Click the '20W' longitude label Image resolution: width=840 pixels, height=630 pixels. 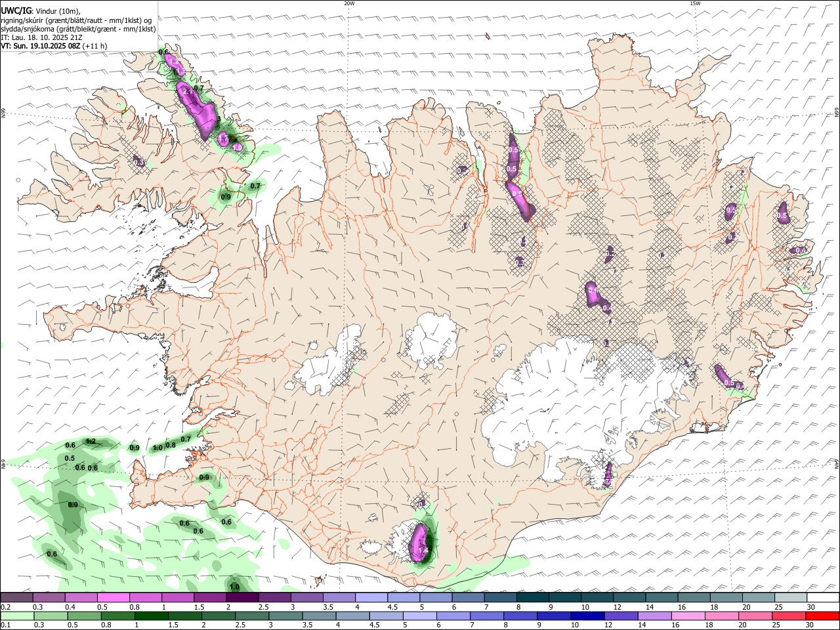[350, 3]
